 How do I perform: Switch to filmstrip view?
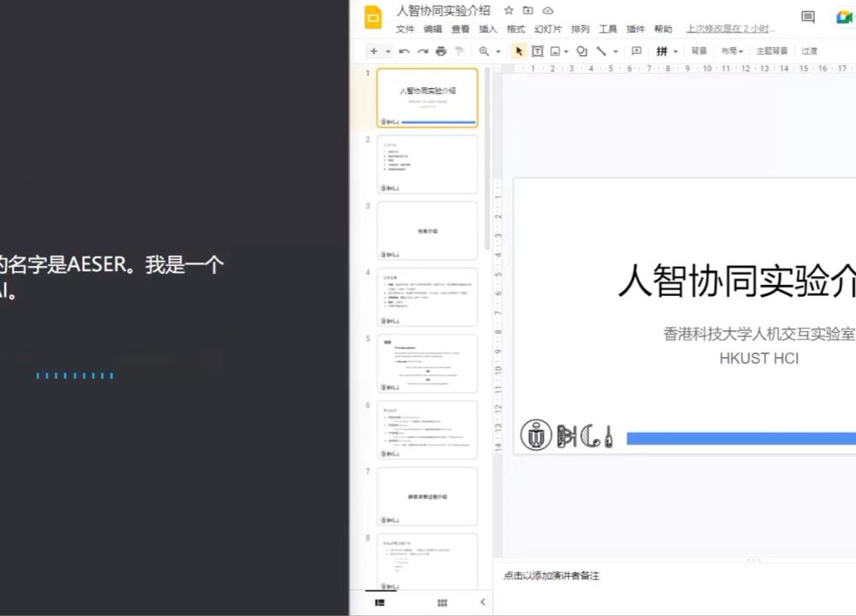point(380,602)
